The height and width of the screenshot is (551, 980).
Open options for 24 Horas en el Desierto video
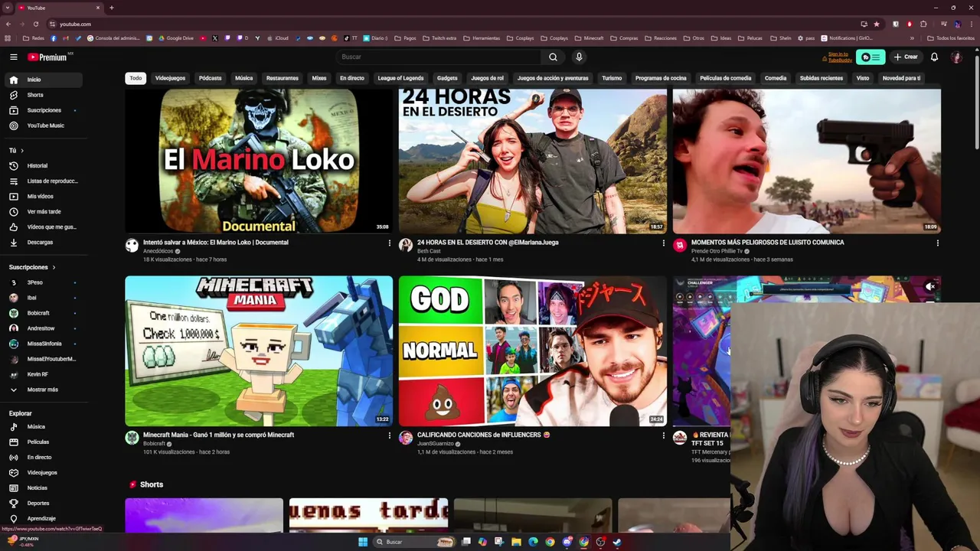pyautogui.click(x=663, y=243)
